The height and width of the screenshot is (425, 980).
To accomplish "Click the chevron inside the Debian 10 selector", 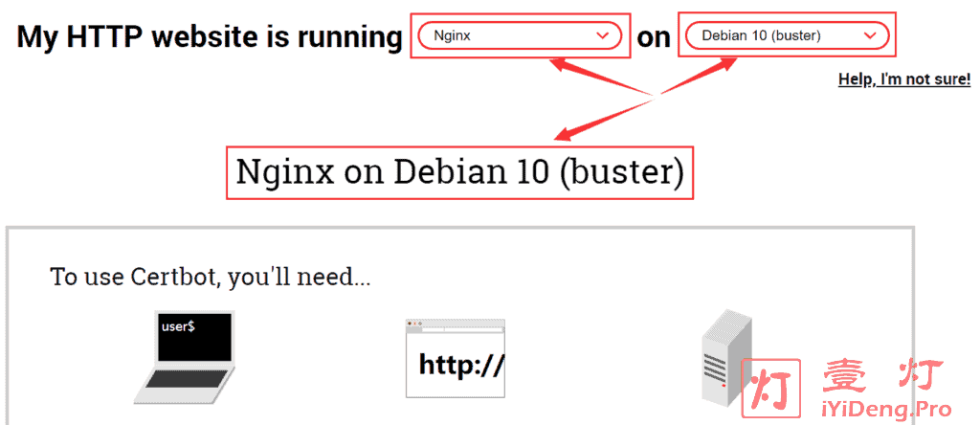I will coord(870,35).
